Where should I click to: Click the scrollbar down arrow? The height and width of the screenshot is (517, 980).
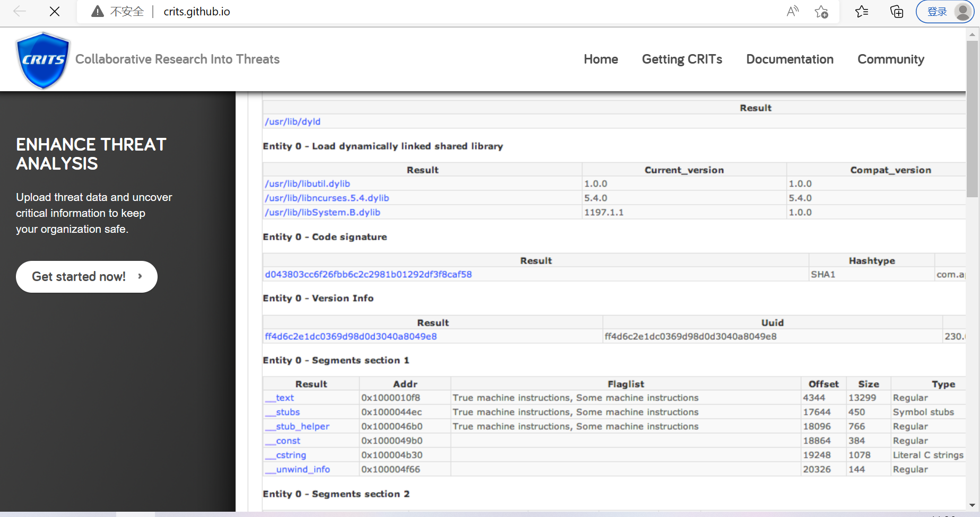click(x=972, y=505)
